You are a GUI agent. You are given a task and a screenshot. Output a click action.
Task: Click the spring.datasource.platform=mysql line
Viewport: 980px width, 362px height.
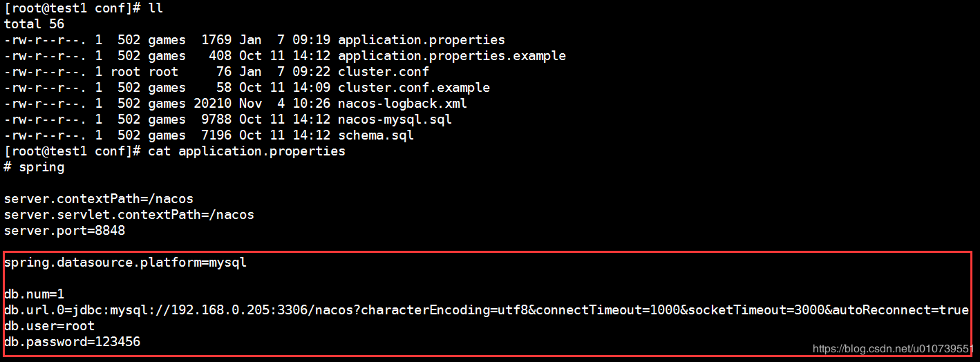[x=125, y=263]
